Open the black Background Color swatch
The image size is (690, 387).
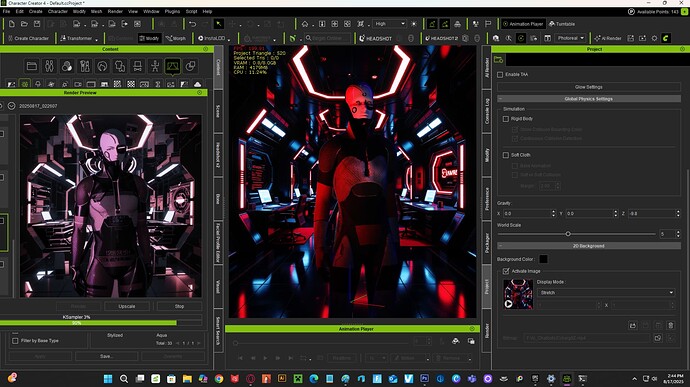(x=543, y=259)
